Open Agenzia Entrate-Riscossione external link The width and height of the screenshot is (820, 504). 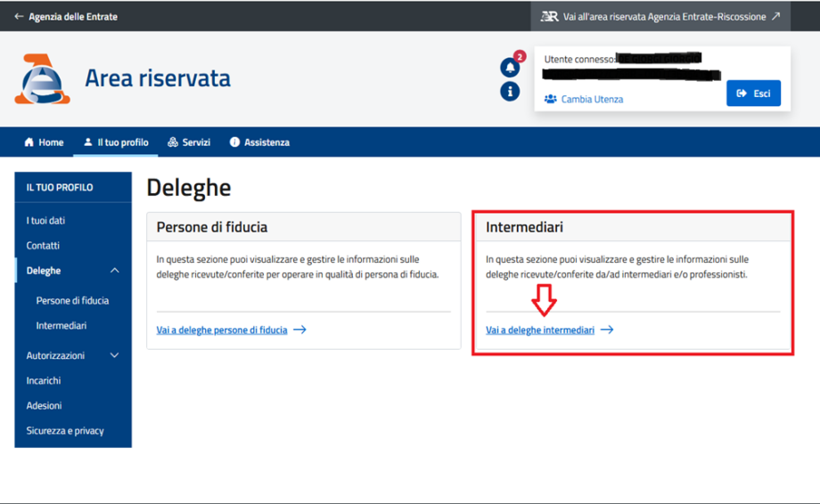coord(660,17)
